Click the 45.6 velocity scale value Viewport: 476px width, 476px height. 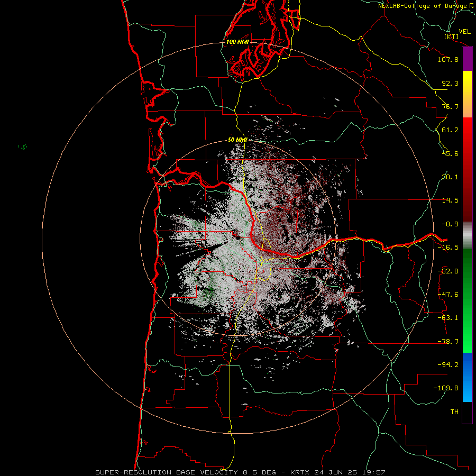click(x=450, y=153)
